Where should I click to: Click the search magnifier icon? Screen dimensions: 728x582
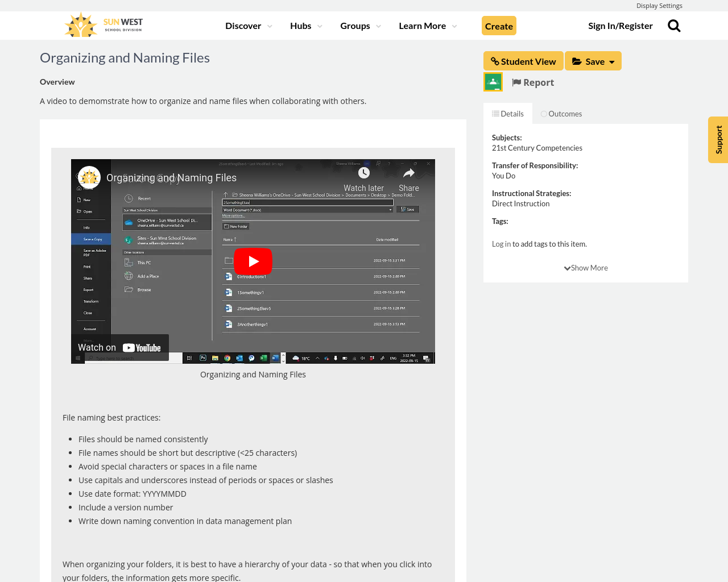click(674, 26)
